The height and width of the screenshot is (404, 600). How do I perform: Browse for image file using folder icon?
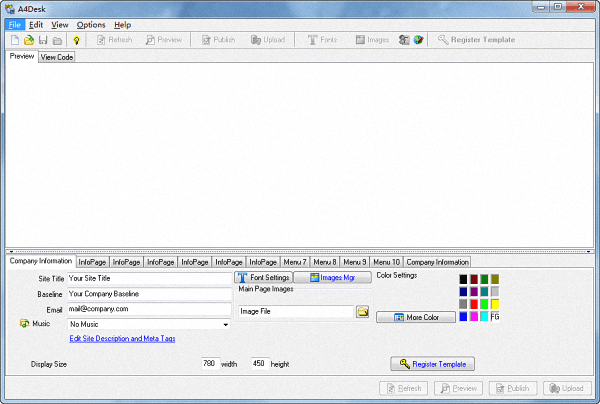click(363, 312)
